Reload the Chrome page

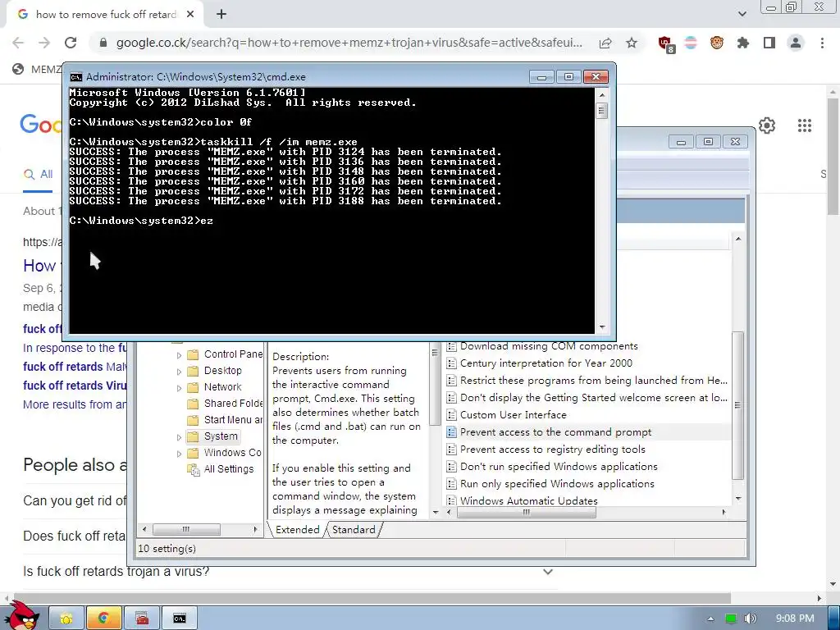(71, 43)
